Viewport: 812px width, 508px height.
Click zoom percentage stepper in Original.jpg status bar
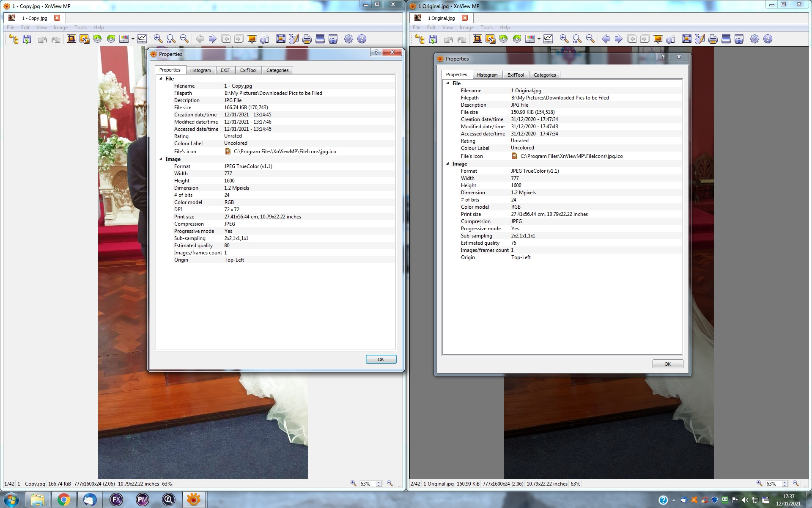[x=785, y=483]
